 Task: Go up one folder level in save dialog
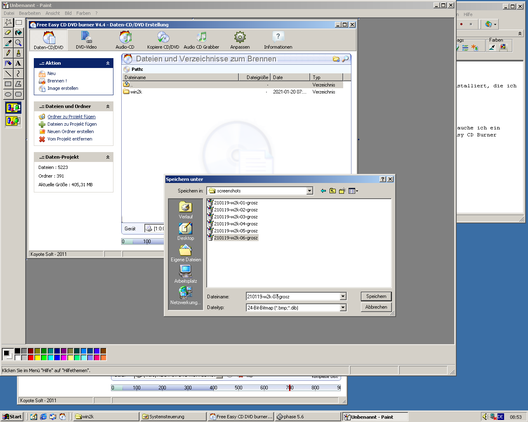click(x=333, y=191)
